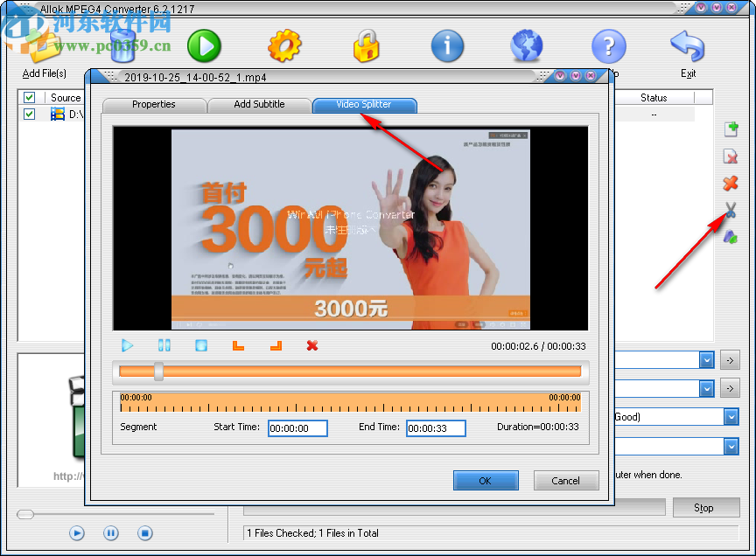Confirm splitting with the OK button

coord(486,480)
